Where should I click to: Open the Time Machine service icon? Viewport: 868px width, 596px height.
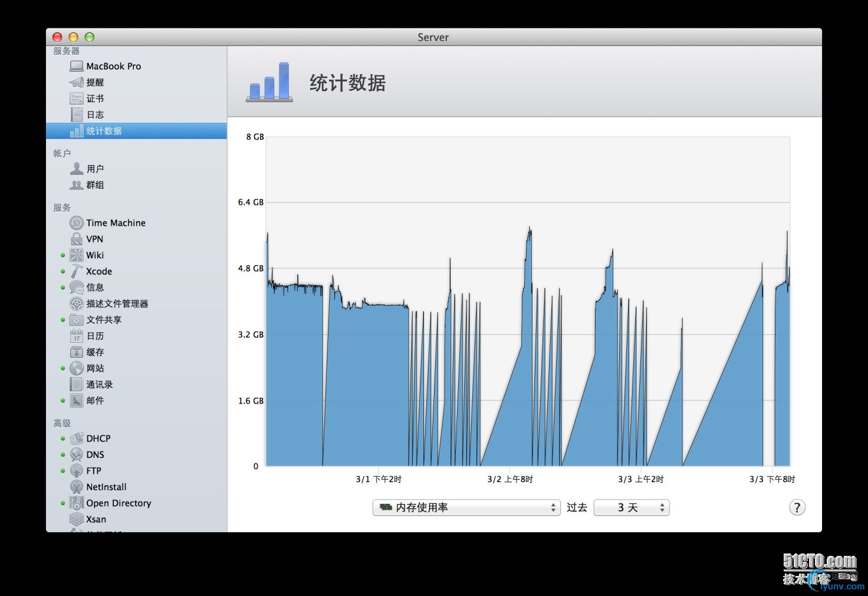tap(77, 223)
